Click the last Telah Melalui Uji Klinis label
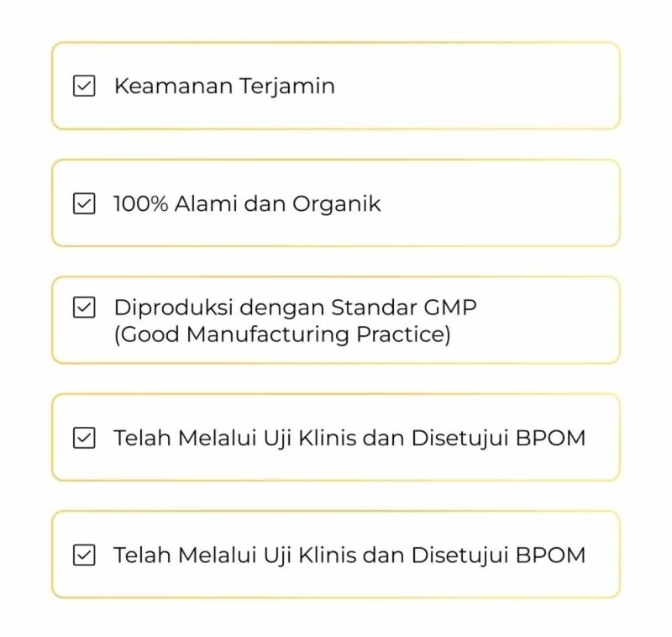Image resolution: width=672 pixels, height=637 pixels. 349,555
